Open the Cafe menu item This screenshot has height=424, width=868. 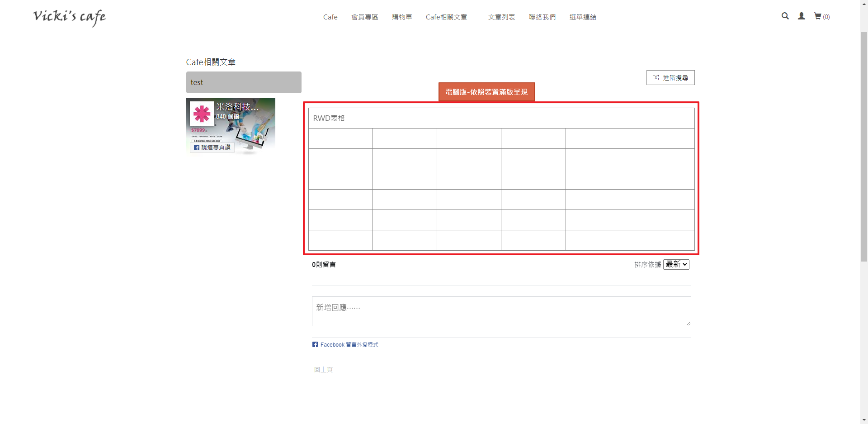coord(330,17)
